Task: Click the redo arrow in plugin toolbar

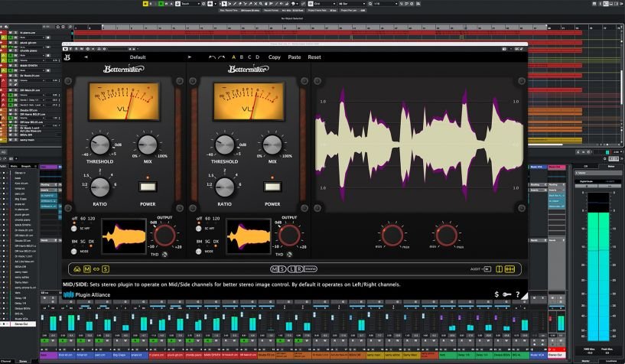Action: tap(222, 57)
